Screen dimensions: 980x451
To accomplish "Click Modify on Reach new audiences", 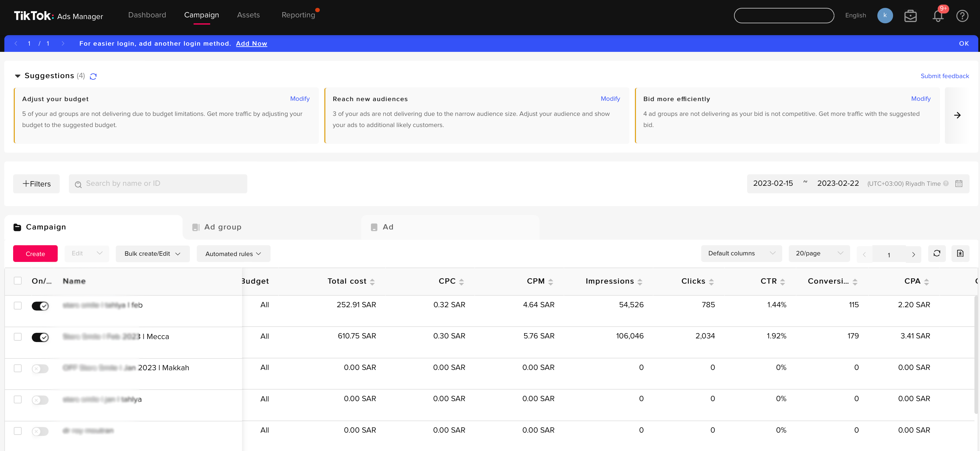I will click(610, 99).
